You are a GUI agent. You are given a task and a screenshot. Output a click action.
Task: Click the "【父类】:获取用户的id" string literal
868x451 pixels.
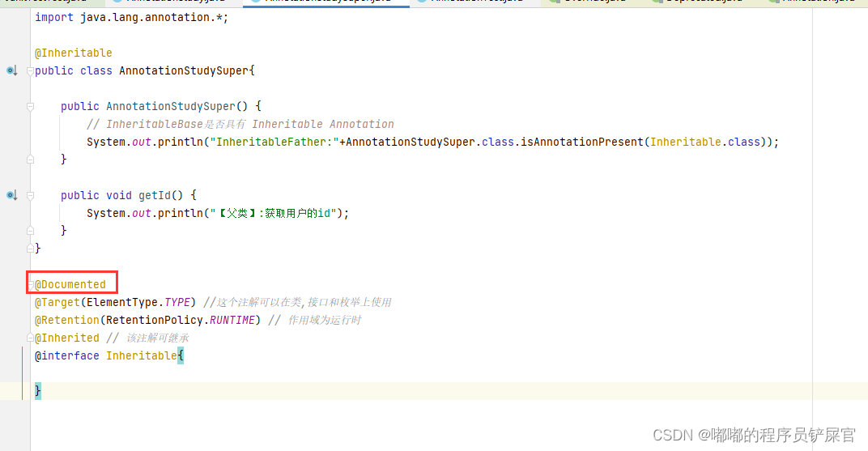point(274,213)
